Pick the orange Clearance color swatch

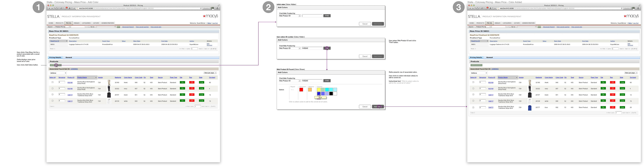310,90
